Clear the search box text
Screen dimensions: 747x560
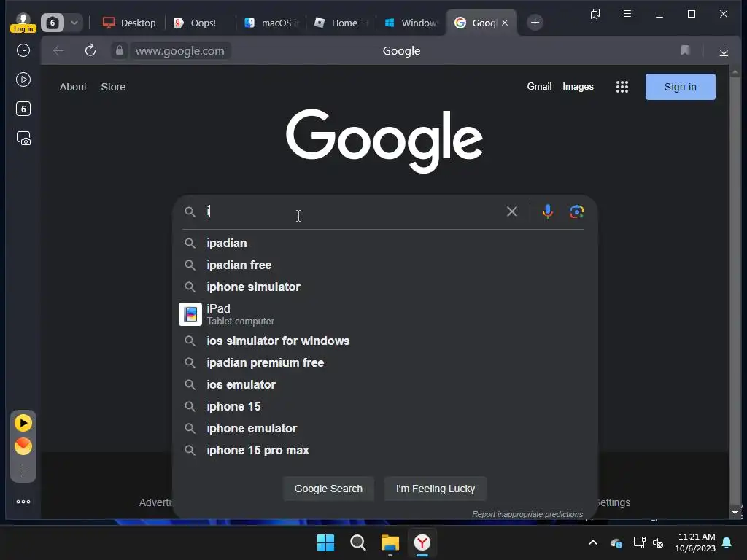point(512,211)
